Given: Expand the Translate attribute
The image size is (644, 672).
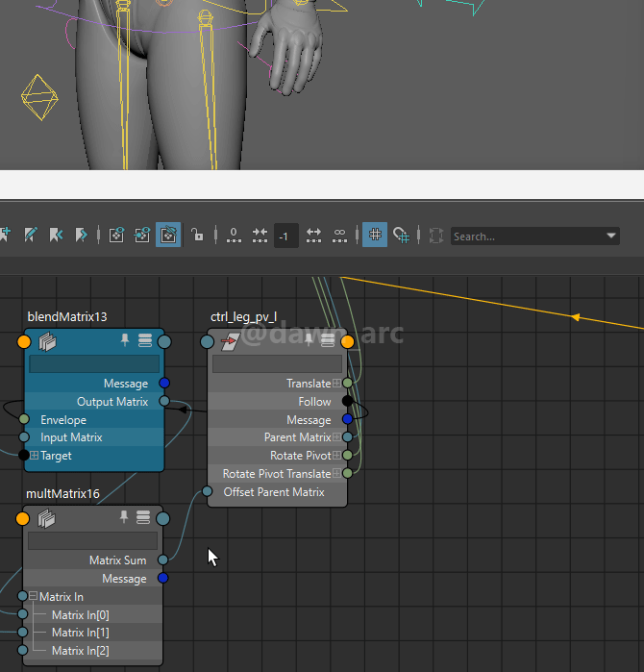Looking at the screenshot, I should tap(336, 383).
